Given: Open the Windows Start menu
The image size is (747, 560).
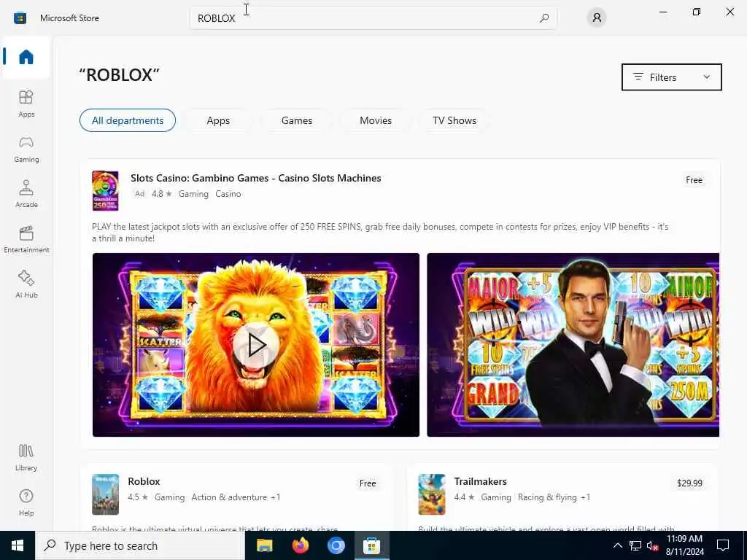Looking at the screenshot, I should 18,545.
